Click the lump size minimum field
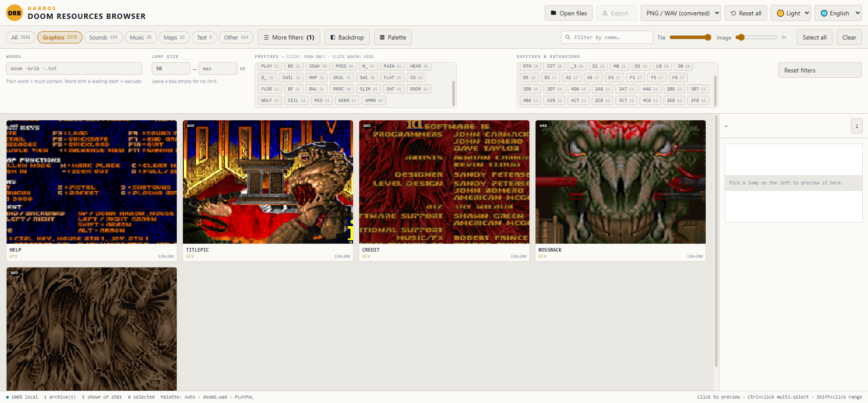868x403 pixels. (171, 68)
